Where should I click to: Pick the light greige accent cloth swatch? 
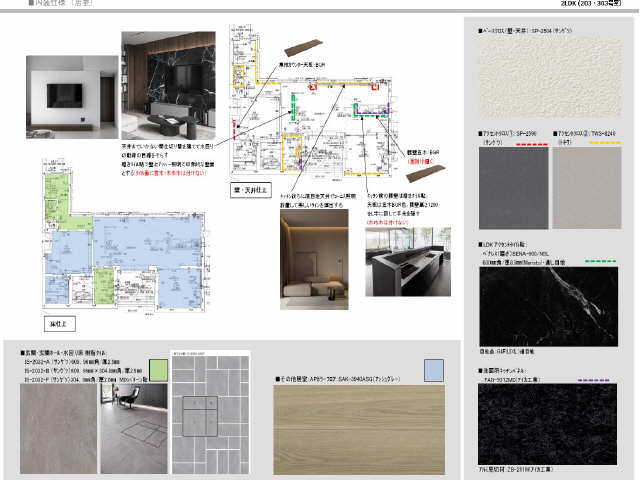pos(587,188)
